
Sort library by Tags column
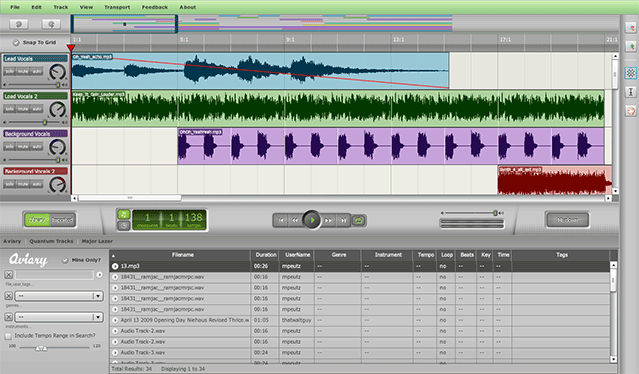tap(562, 255)
